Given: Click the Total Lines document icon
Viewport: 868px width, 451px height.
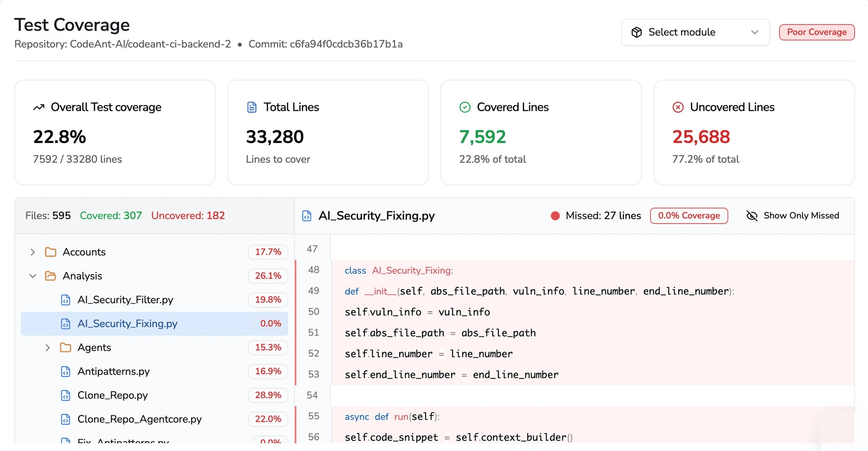Looking at the screenshot, I should pyautogui.click(x=252, y=107).
